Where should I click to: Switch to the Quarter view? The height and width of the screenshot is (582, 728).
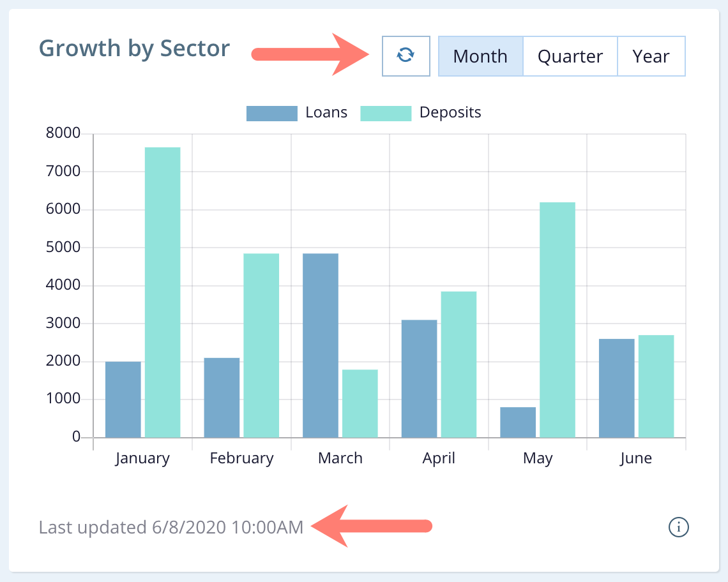click(570, 56)
